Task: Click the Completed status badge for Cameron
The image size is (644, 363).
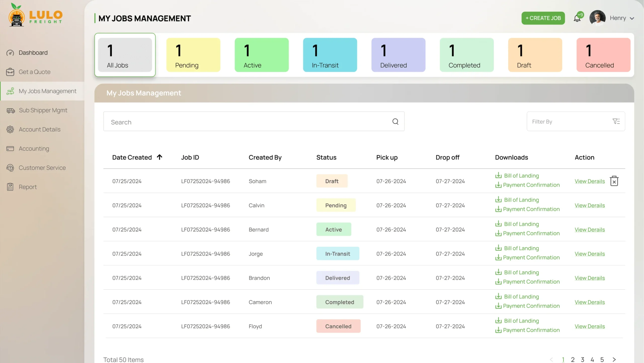Action: tap(340, 302)
